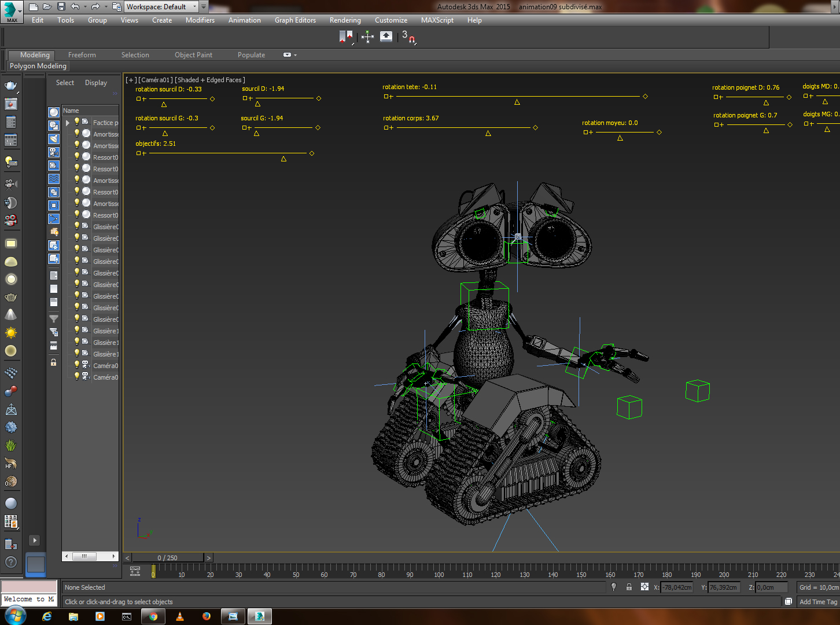
Task: Open the Rendering menu
Action: coord(345,20)
